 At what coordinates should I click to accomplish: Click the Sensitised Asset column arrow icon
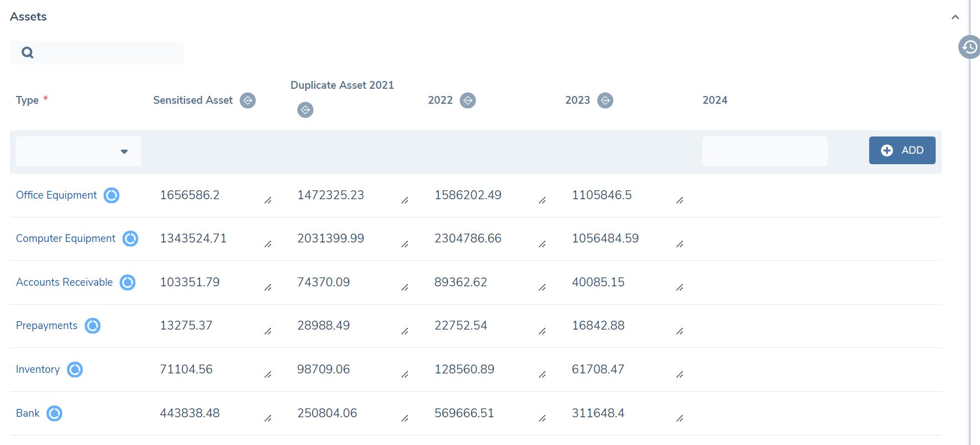pos(248,100)
